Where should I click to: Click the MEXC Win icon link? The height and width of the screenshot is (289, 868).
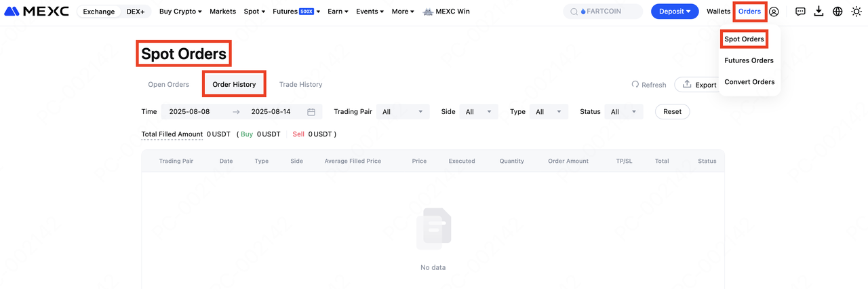446,12
